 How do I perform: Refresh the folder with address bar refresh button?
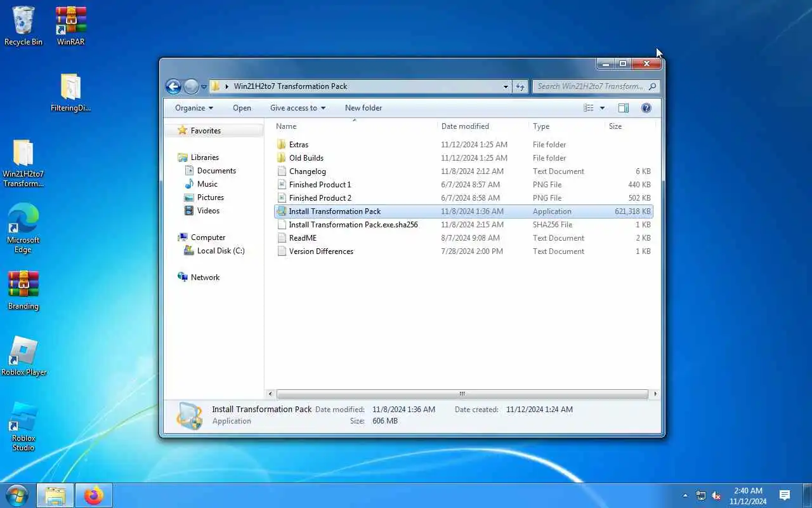click(520, 86)
